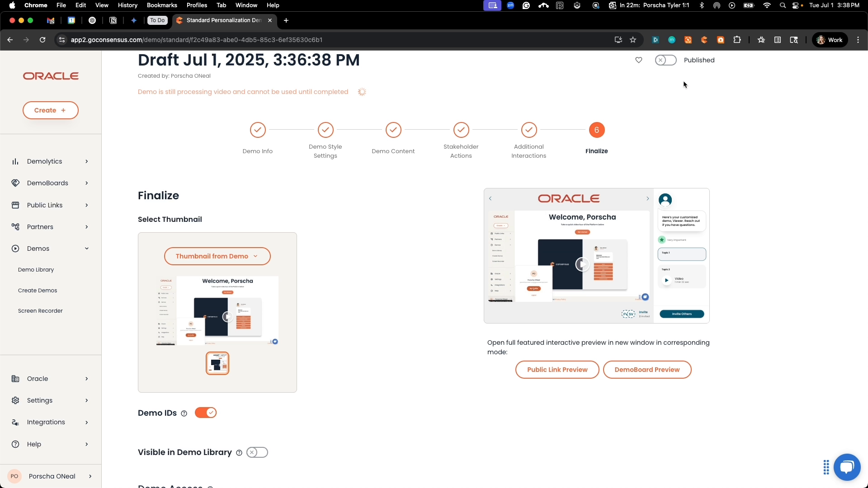Click the Integrations sidebar icon
The width and height of the screenshot is (868, 488).
click(15, 422)
